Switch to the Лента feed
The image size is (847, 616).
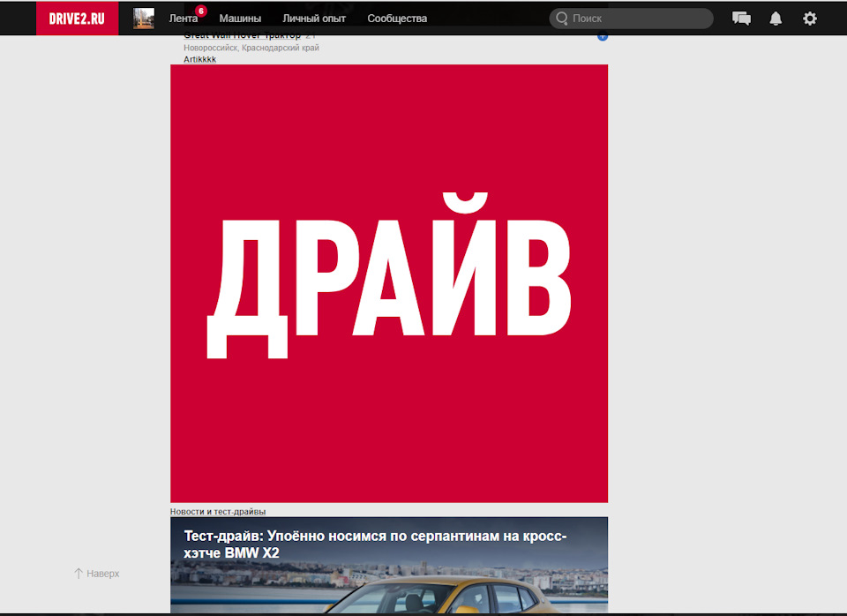tap(184, 18)
